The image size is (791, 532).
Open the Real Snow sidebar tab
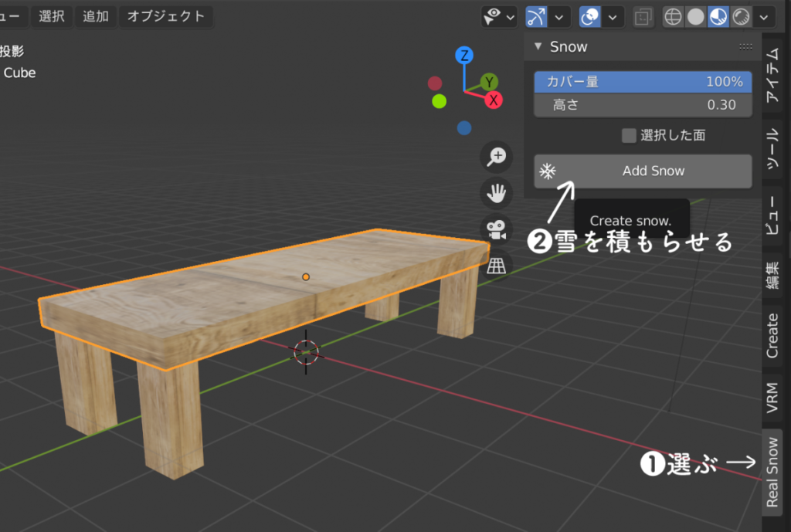(x=772, y=473)
